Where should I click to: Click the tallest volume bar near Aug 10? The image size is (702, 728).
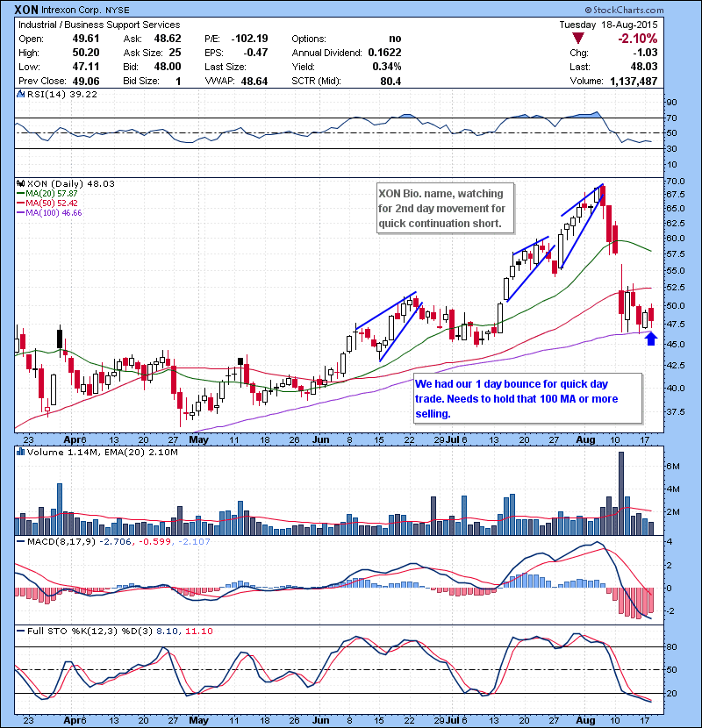(621, 493)
